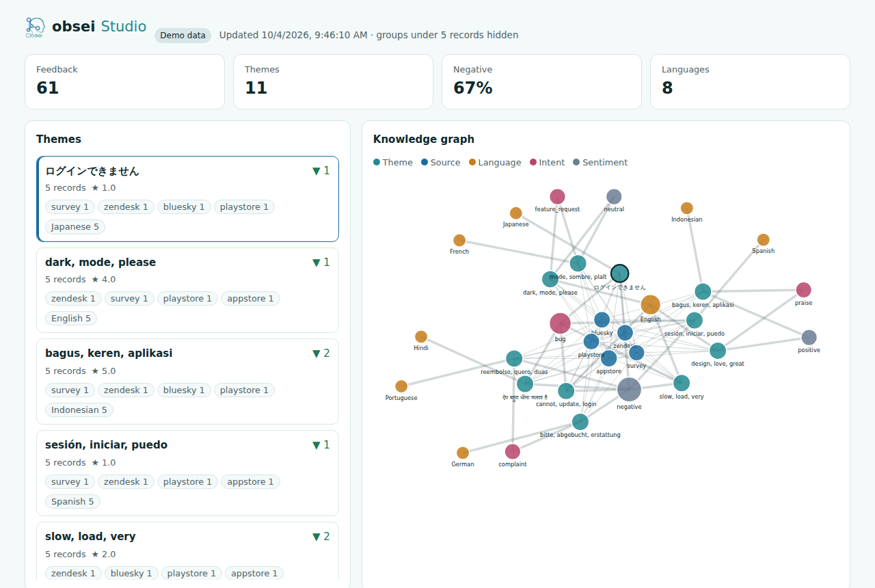Viewport: 875px width, 588px height.
Task: Click the Hindi language node
Action: tap(421, 336)
